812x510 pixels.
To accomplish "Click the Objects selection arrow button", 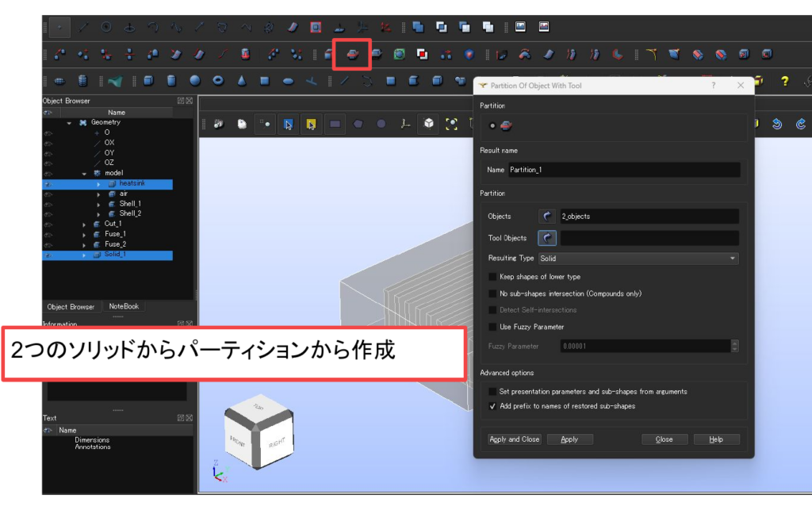I will tap(547, 216).
